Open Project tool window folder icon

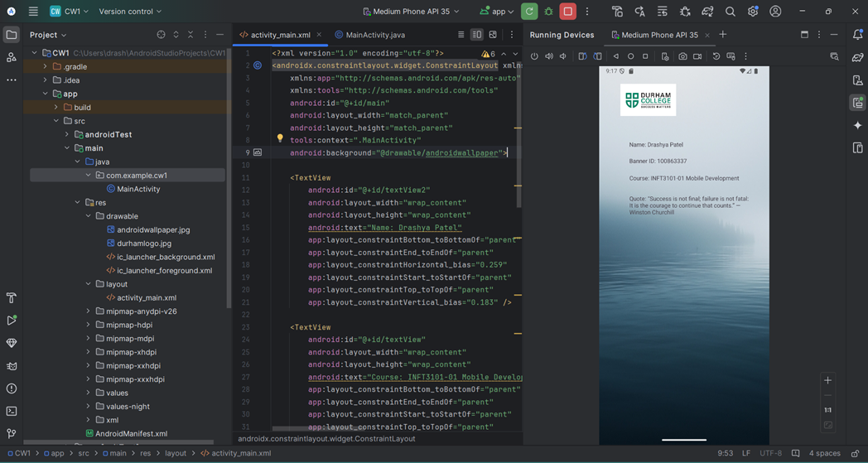pos(11,34)
